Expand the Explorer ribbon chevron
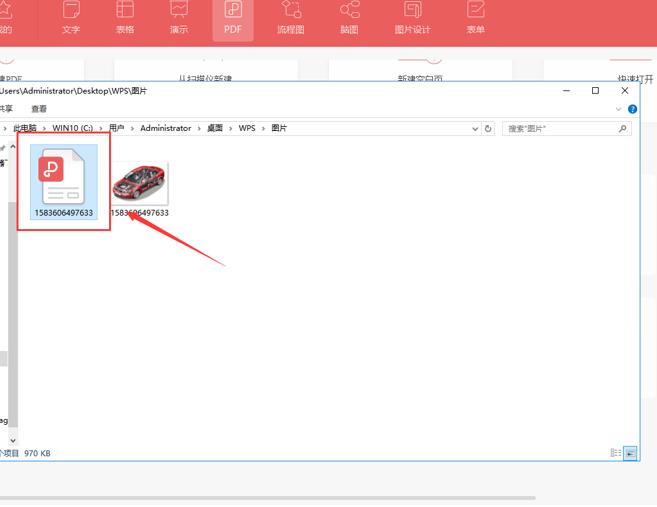 pyautogui.click(x=618, y=109)
